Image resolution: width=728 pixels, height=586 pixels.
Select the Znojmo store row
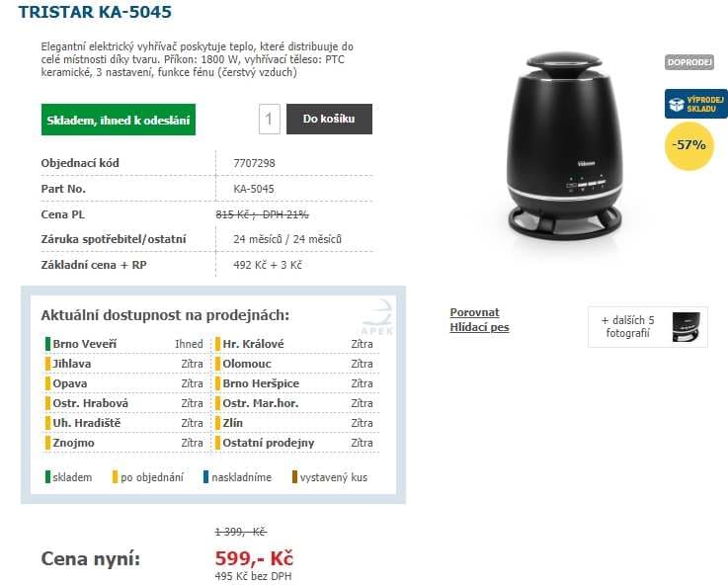pyautogui.click(x=123, y=443)
